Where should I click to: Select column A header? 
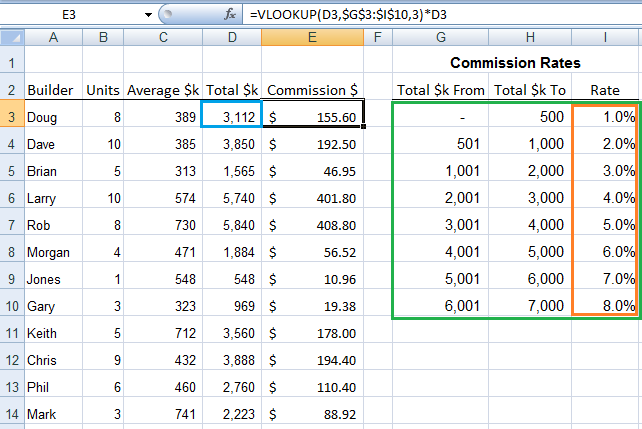click(x=54, y=38)
